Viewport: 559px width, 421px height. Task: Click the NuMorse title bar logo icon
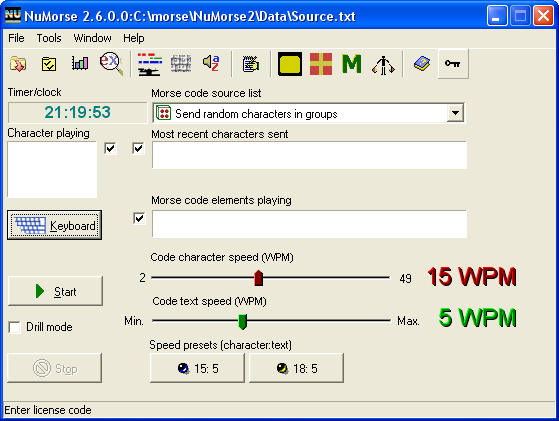pos(13,16)
